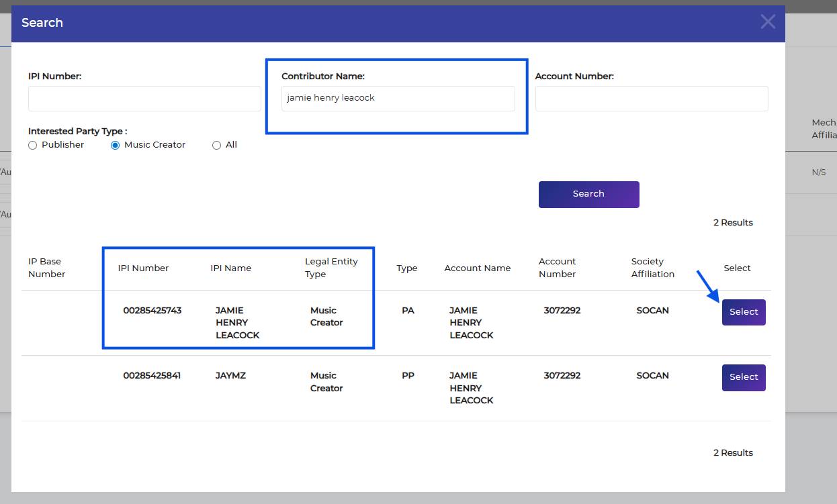
Task: Select the Publisher radio button
Action: click(x=33, y=146)
